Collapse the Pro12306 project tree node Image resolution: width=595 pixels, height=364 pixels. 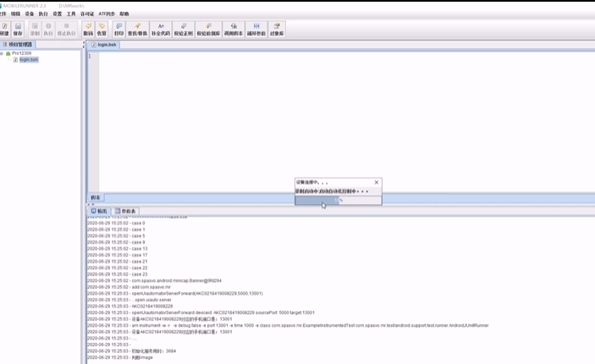(3, 53)
